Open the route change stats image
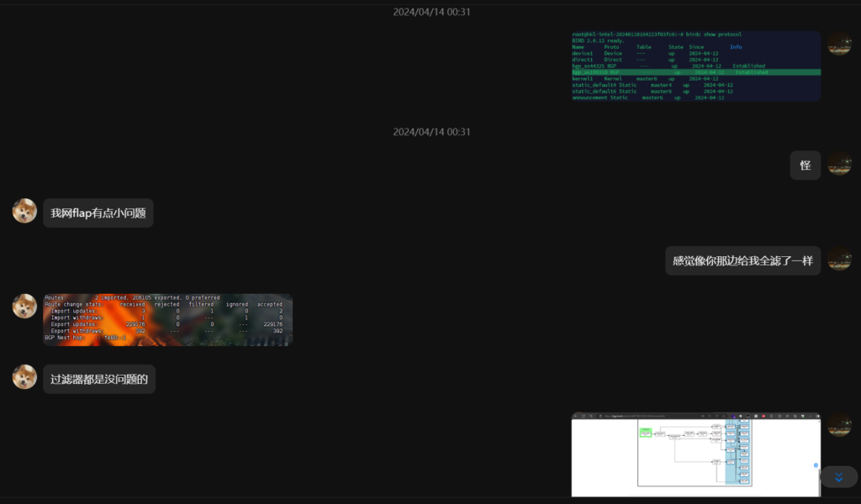861x504 pixels. point(167,320)
